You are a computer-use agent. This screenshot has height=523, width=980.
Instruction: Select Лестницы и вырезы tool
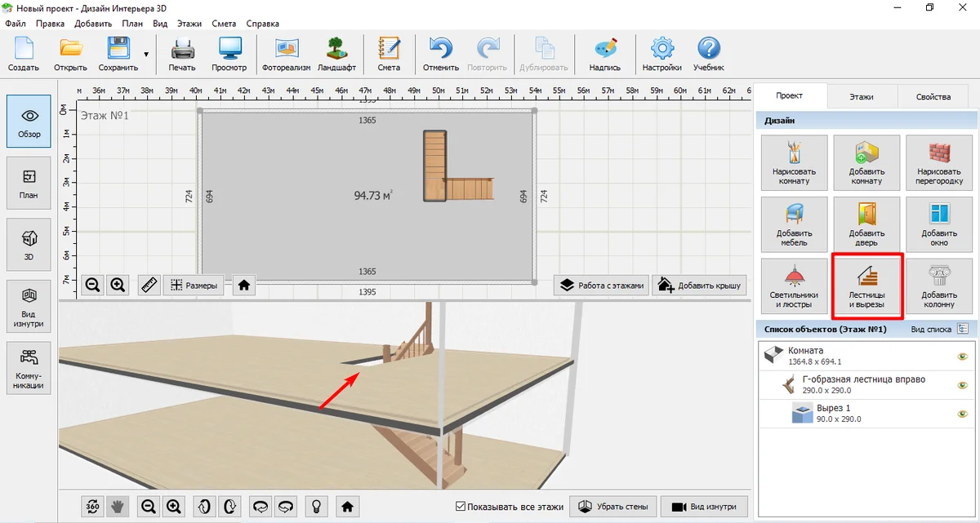pos(866,286)
